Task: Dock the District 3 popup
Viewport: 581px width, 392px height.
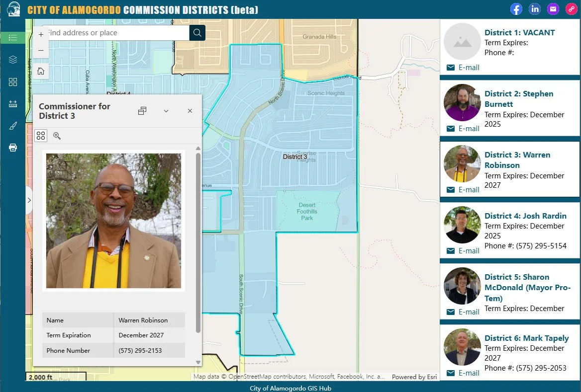Action: click(142, 111)
